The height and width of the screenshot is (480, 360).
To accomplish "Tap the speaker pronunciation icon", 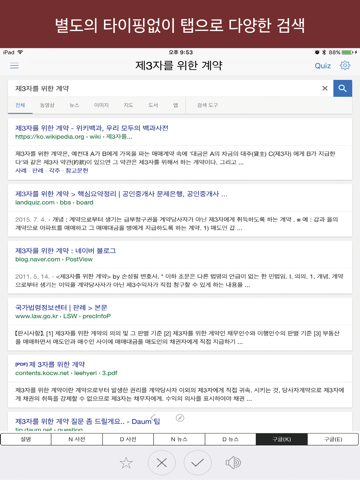I will click(x=233, y=463).
